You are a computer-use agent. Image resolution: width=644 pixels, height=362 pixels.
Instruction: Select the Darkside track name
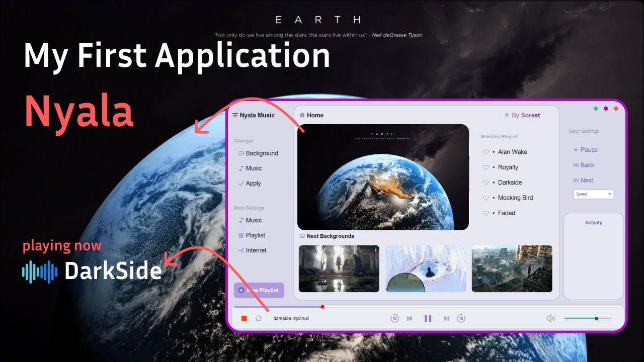(x=510, y=183)
